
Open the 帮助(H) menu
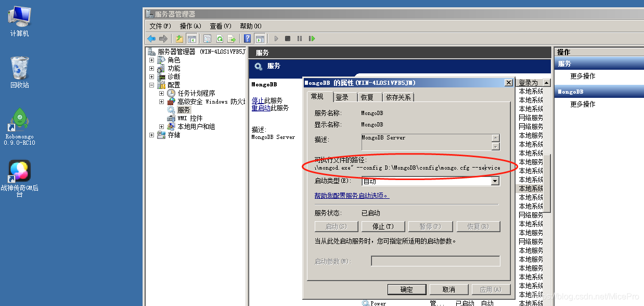click(251, 26)
